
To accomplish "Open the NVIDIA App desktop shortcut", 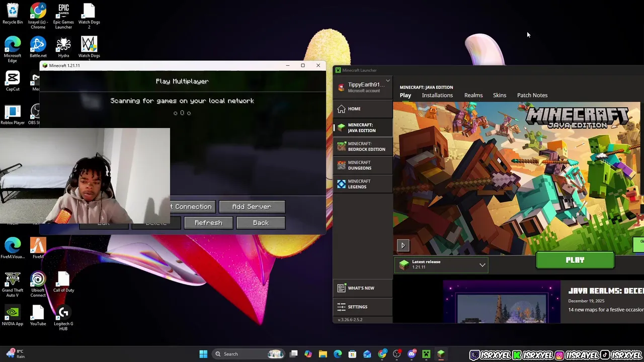I will (13, 315).
